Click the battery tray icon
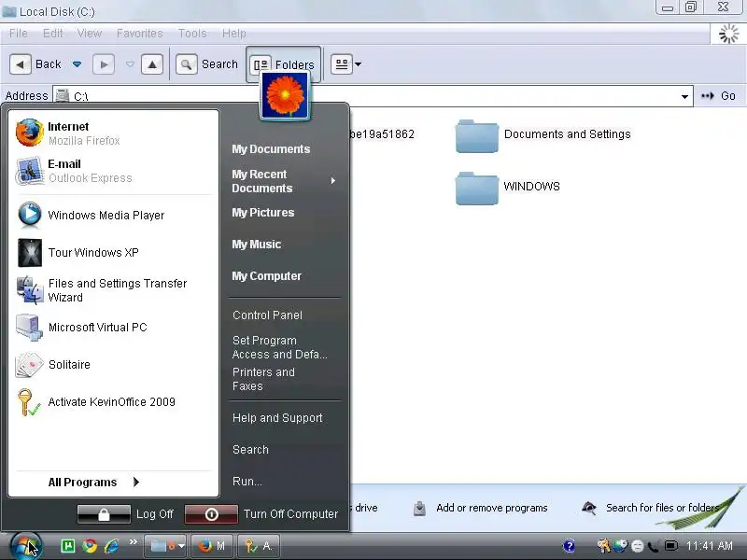Image resolution: width=747 pixels, height=560 pixels. point(671,546)
